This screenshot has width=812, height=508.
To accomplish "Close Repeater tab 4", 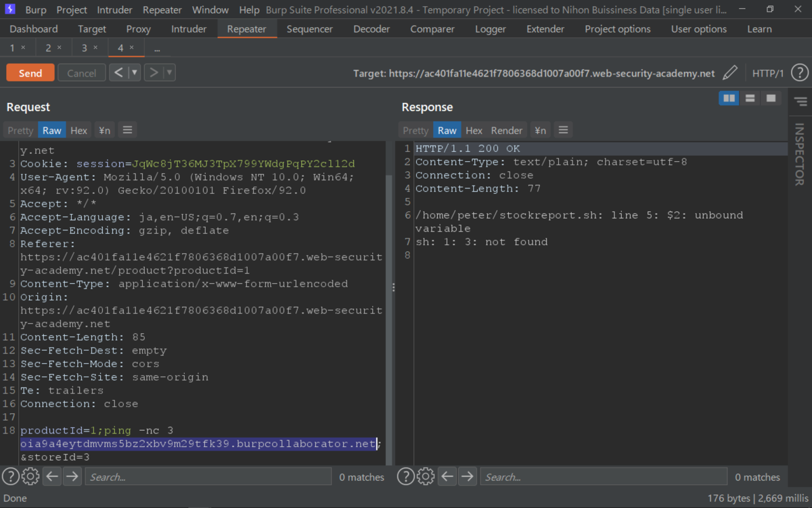I will point(131,48).
